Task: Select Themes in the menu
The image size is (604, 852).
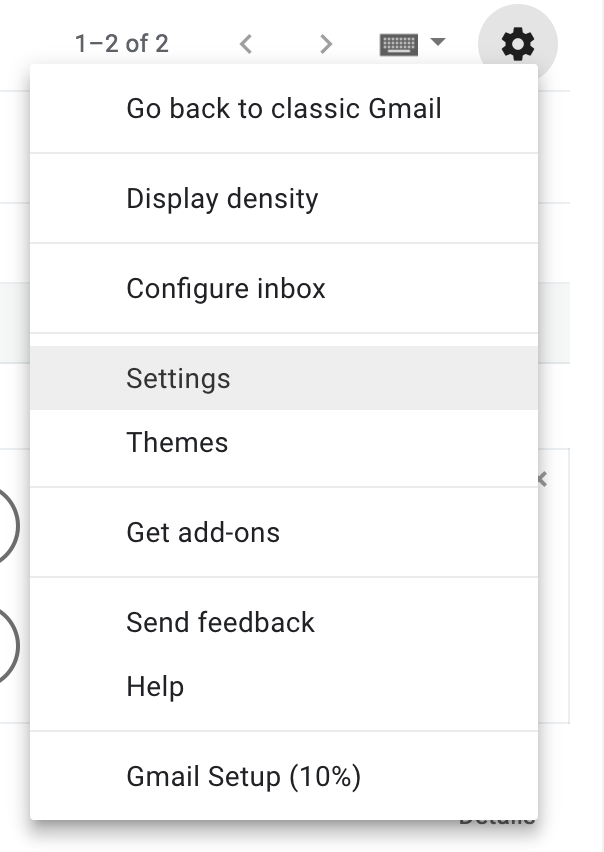Action: pyautogui.click(x=177, y=442)
